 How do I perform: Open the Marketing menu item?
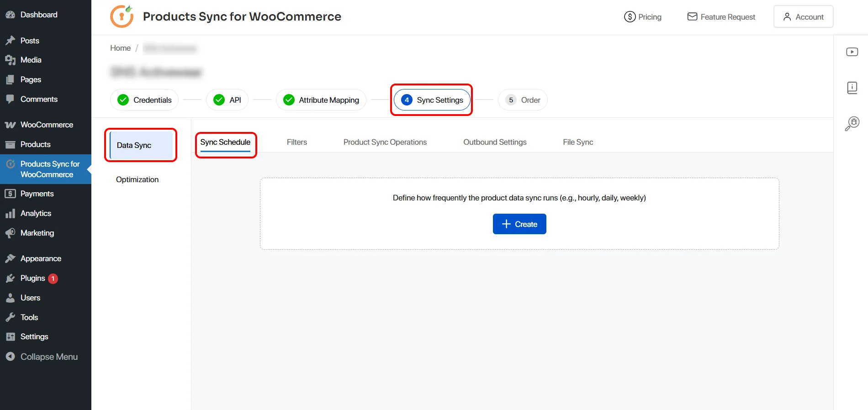pos(46,233)
